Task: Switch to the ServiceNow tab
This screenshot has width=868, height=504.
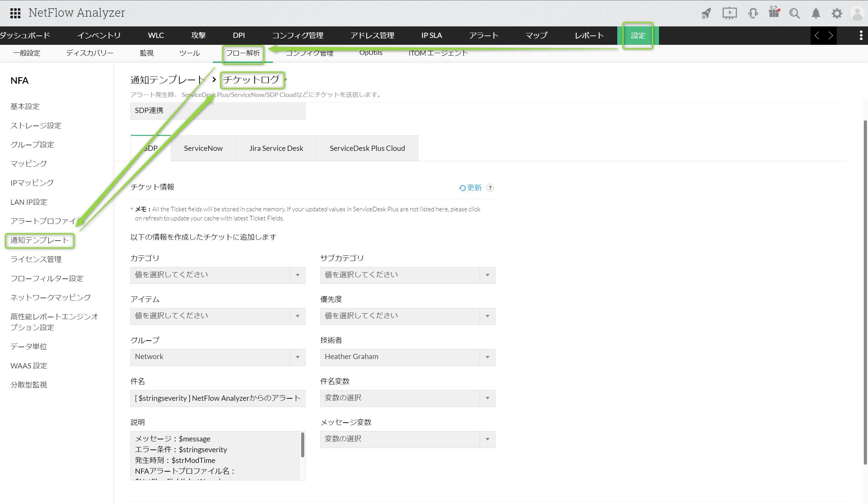Action: (x=203, y=148)
